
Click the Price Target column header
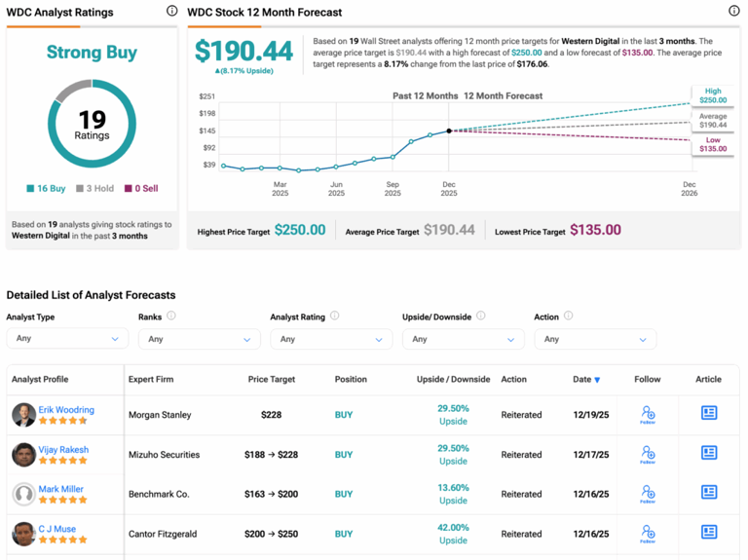pyautogui.click(x=271, y=380)
